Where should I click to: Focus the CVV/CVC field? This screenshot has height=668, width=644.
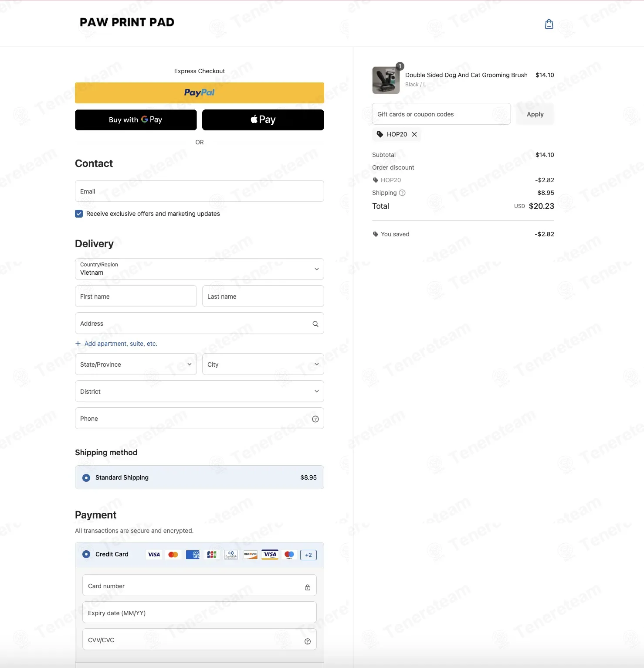point(200,639)
